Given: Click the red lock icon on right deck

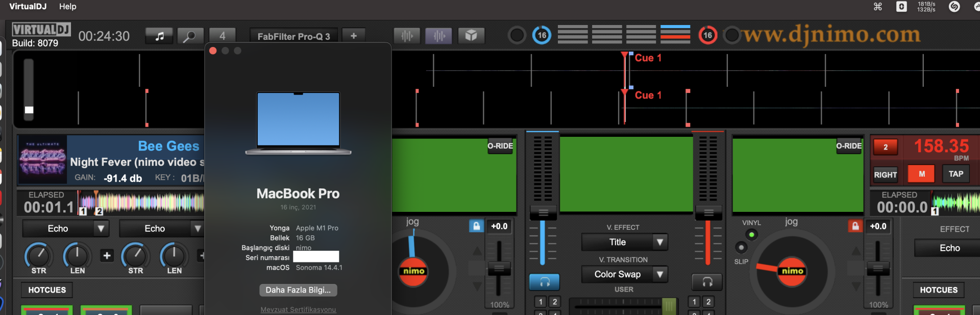Looking at the screenshot, I should (855, 226).
